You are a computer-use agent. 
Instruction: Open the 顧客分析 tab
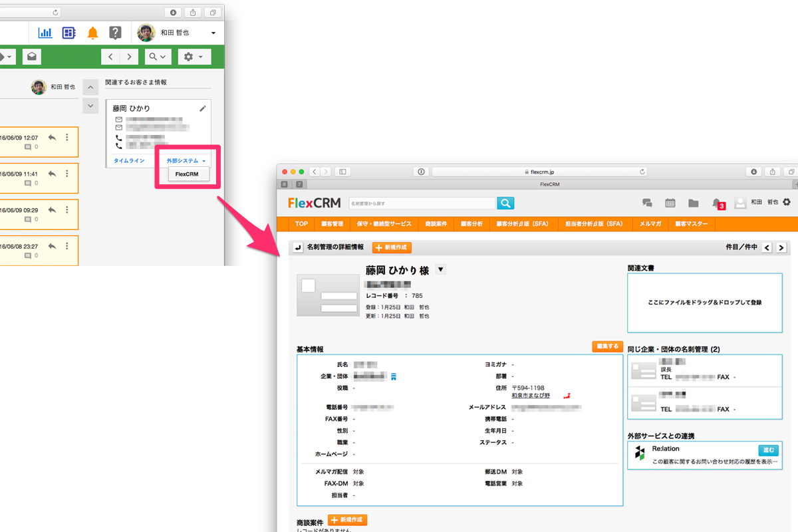click(x=472, y=224)
